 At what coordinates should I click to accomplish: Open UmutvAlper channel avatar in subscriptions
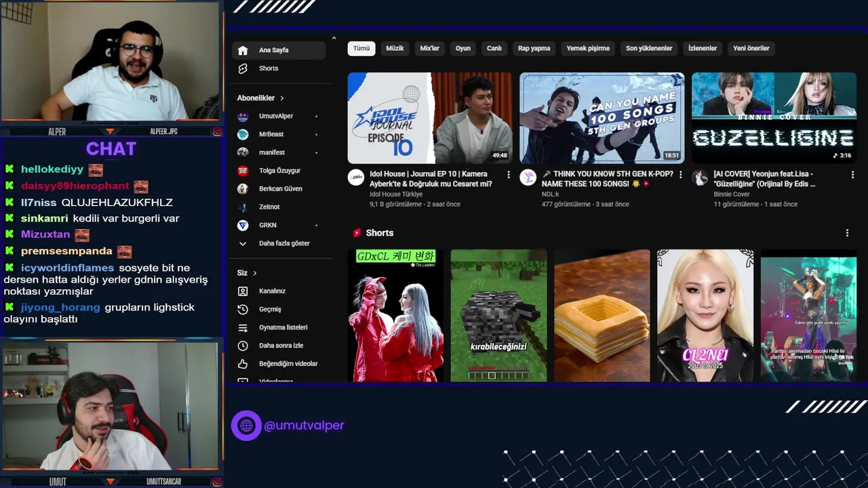tap(243, 116)
